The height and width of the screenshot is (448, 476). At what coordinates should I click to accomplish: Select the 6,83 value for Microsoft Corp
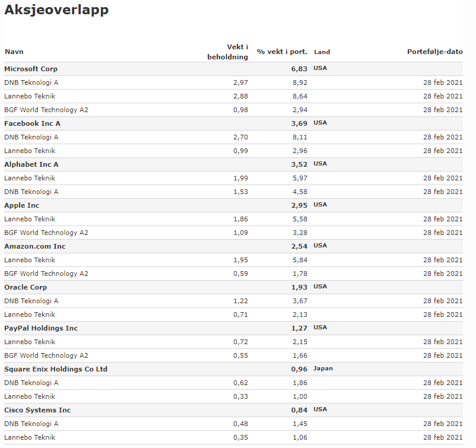(x=299, y=69)
